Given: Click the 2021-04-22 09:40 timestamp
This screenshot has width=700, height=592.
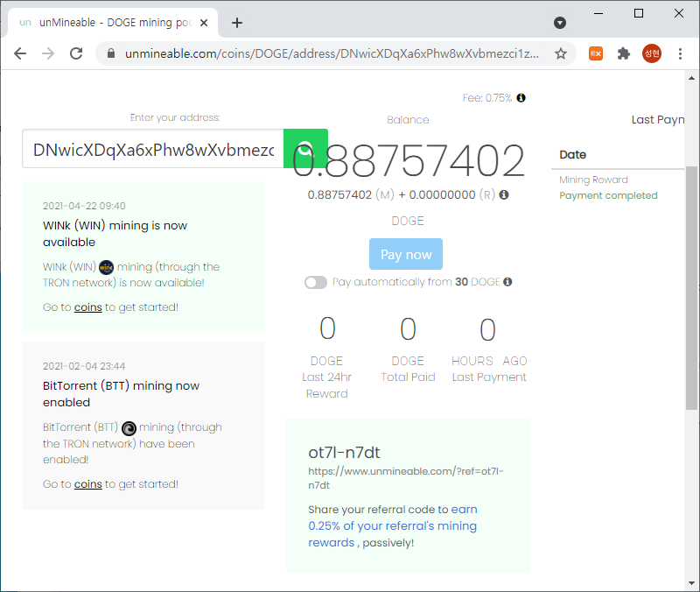Looking at the screenshot, I should [x=84, y=206].
